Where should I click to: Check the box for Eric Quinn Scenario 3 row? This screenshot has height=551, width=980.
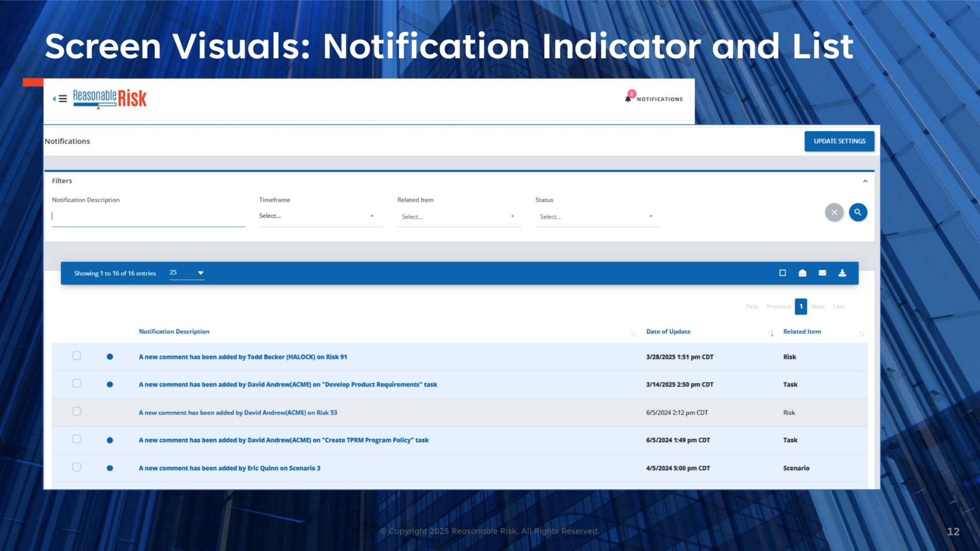point(76,467)
